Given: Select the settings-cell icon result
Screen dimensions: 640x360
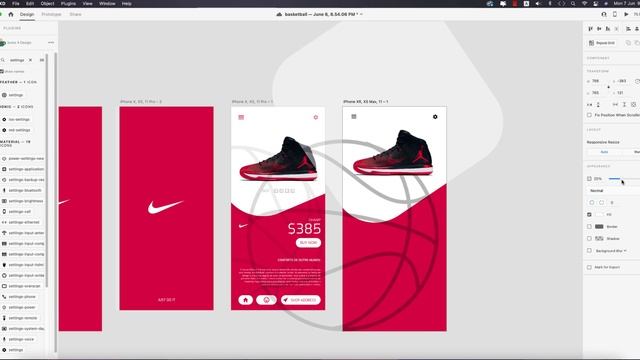Looking at the screenshot, I should pos(17,212).
